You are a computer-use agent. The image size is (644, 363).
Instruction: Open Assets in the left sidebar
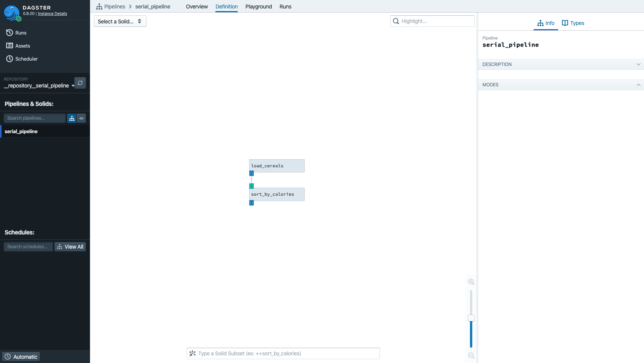[18, 46]
